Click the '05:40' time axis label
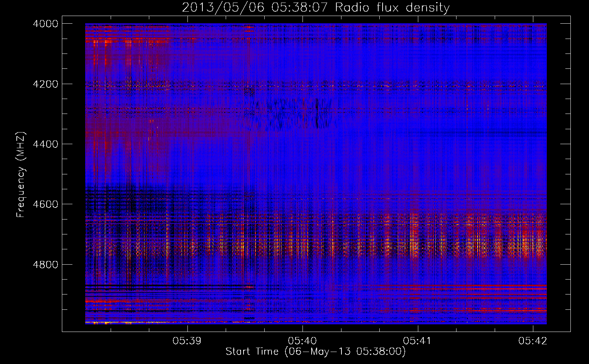This screenshot has height=364, width=589. pyautogui.click(x=302, y=341)
